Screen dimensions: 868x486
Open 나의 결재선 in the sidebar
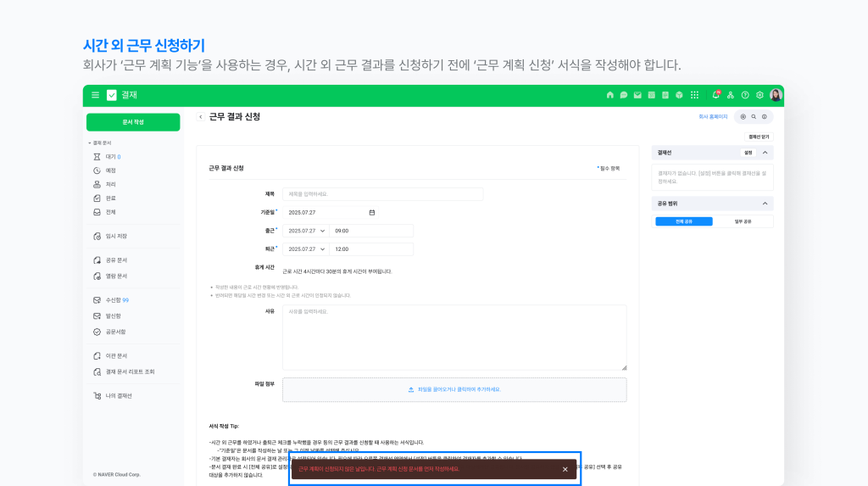(x=118, y=396)
